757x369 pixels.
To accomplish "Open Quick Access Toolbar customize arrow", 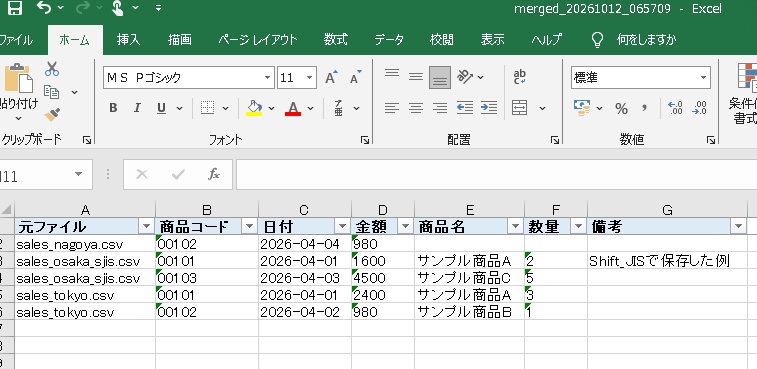I will [x=159, y=8].
